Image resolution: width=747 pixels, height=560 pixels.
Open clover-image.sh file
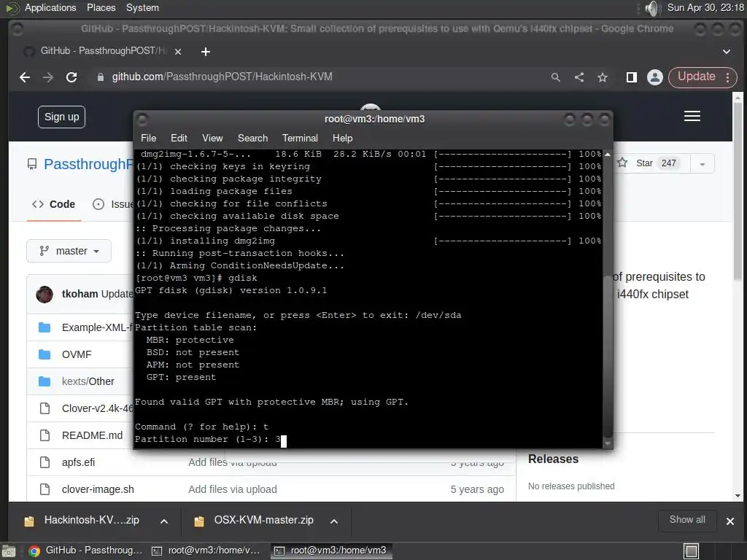tap(98, 489)
